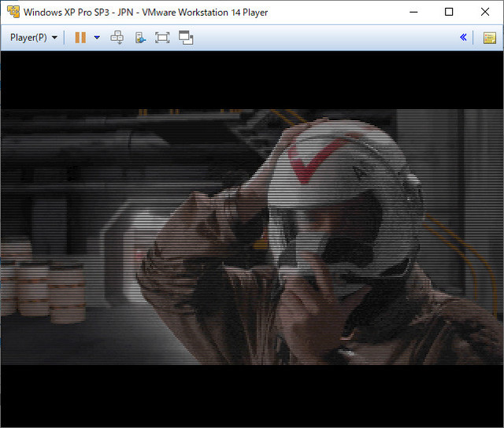Minimize the VMware Player window
This screenshot has width=504, height=428.
pos(413,13)
